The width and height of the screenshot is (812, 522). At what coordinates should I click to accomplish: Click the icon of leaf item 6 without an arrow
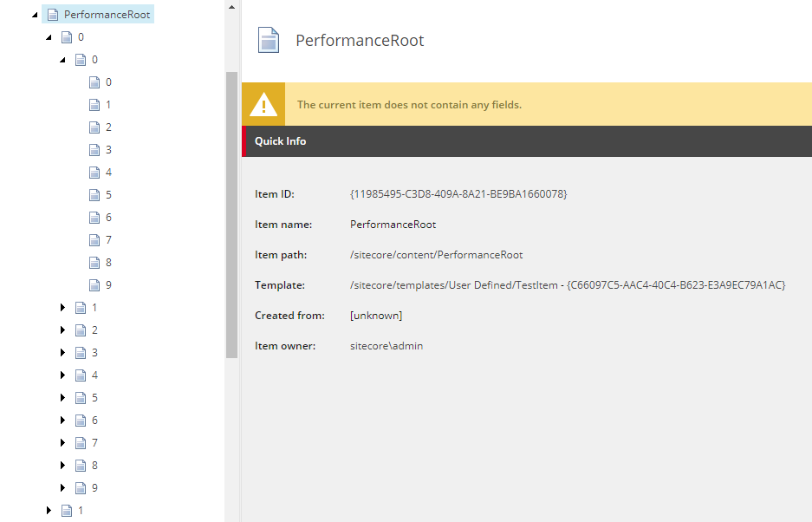[94, 218]
